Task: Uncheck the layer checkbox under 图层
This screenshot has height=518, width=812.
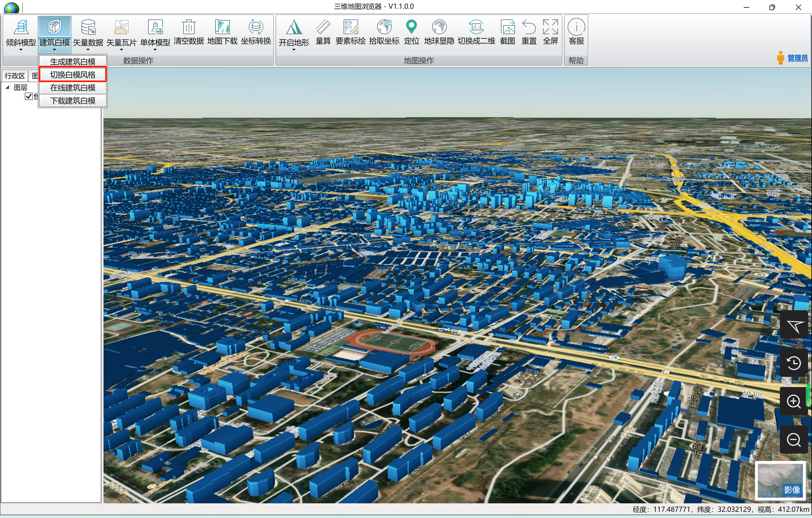Action: (x=29, y=97)
